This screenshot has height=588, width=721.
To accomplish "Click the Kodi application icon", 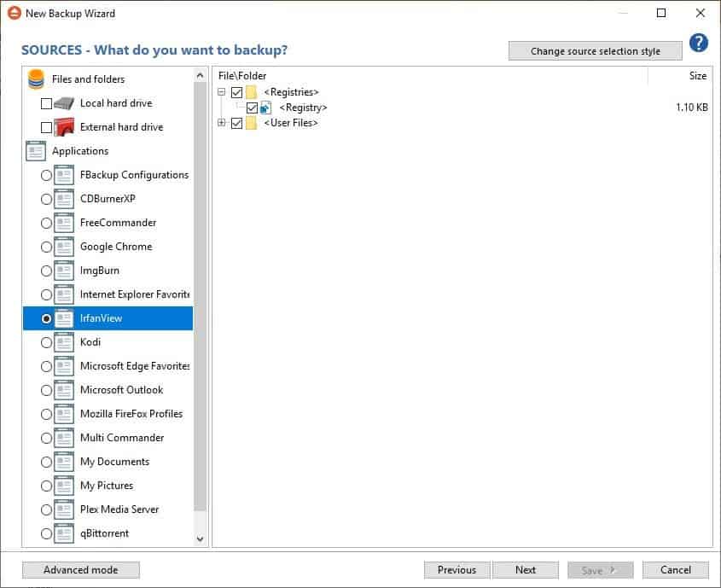I will point(64,342).
